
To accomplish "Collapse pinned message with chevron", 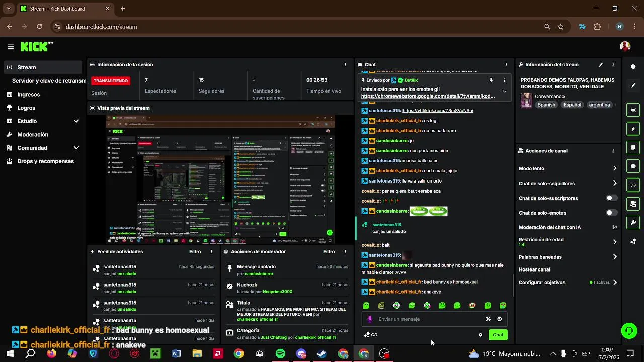I will [x=504, y=91].
